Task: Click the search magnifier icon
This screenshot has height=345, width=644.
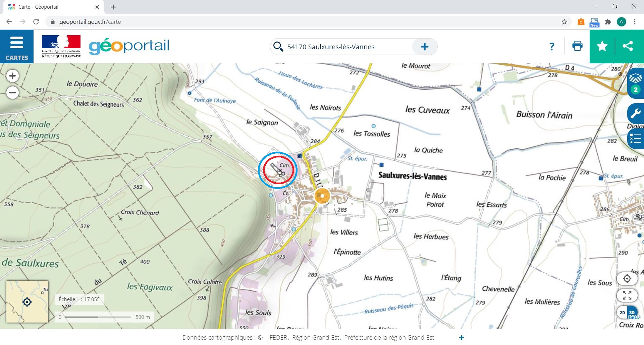Action: pos(278,47)
